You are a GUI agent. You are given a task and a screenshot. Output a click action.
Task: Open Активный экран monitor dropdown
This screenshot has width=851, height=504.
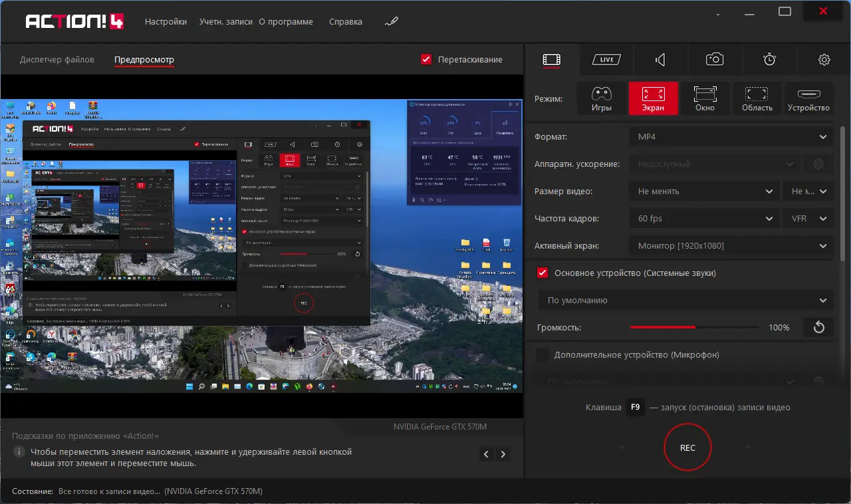(x=730, y=246)
